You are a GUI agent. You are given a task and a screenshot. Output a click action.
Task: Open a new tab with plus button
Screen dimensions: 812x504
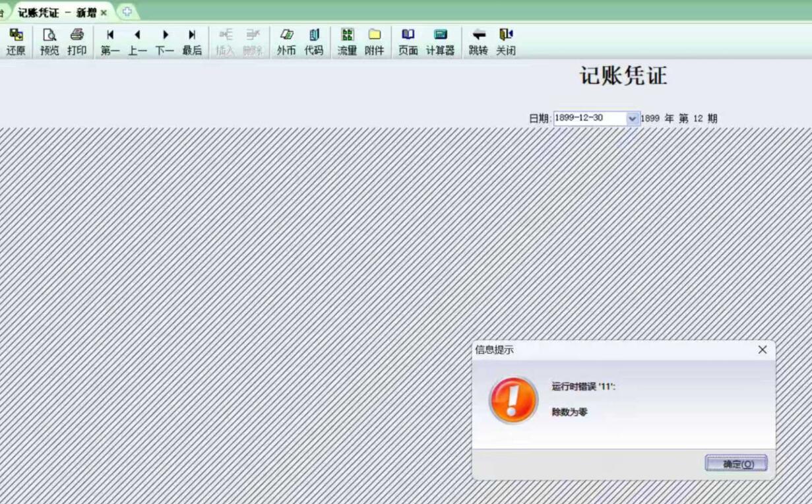(x=127, y=12)
